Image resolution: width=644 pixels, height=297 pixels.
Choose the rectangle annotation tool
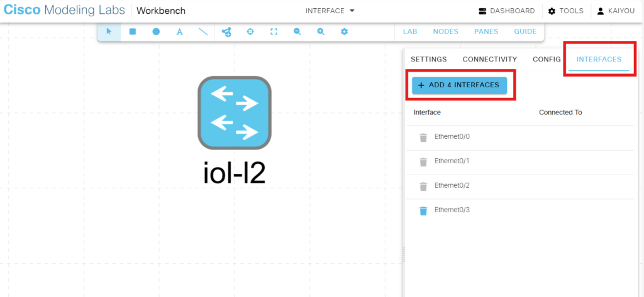coord(133,31)
